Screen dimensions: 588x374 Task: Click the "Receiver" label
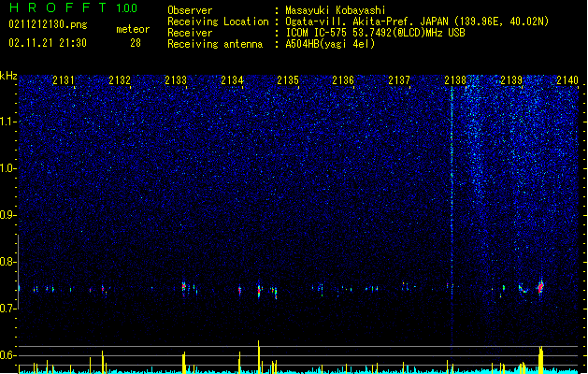(x=190, y=33)
